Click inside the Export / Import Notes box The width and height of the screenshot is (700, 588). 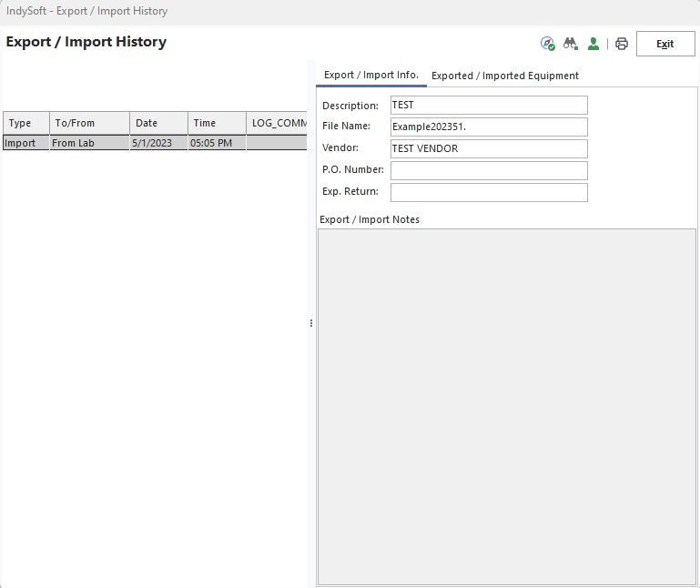(507, 407)
